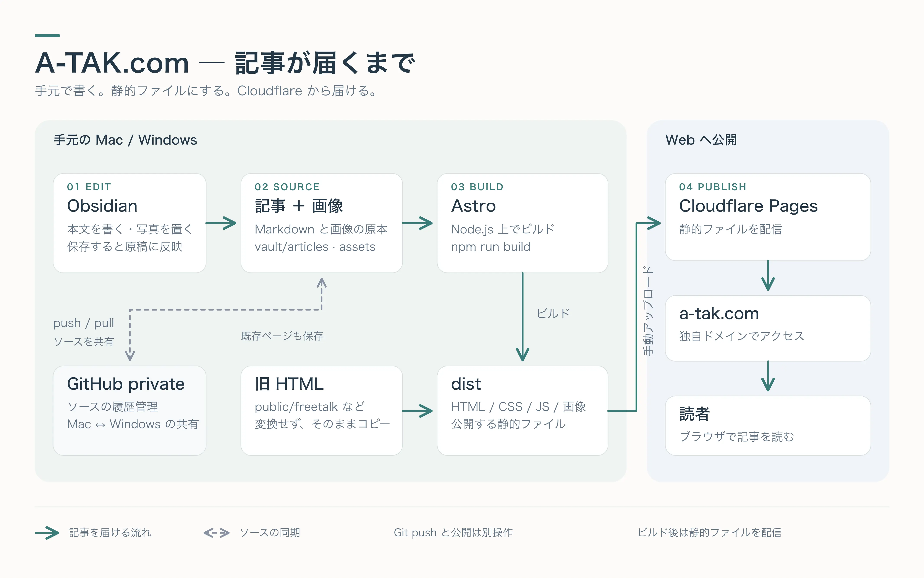Click the 旧 HTML card

point(321,410)
